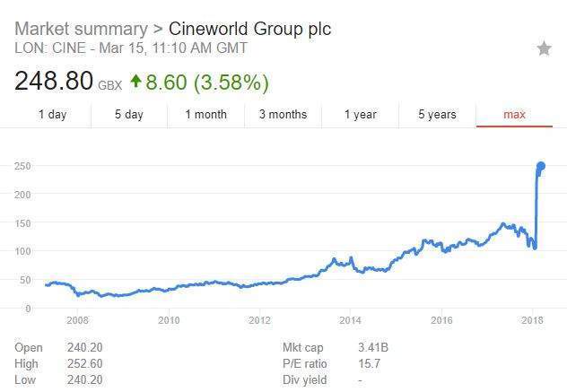Select the 5 years chart tab
Screen dimensions: 567x392
[x=437, y=115]
